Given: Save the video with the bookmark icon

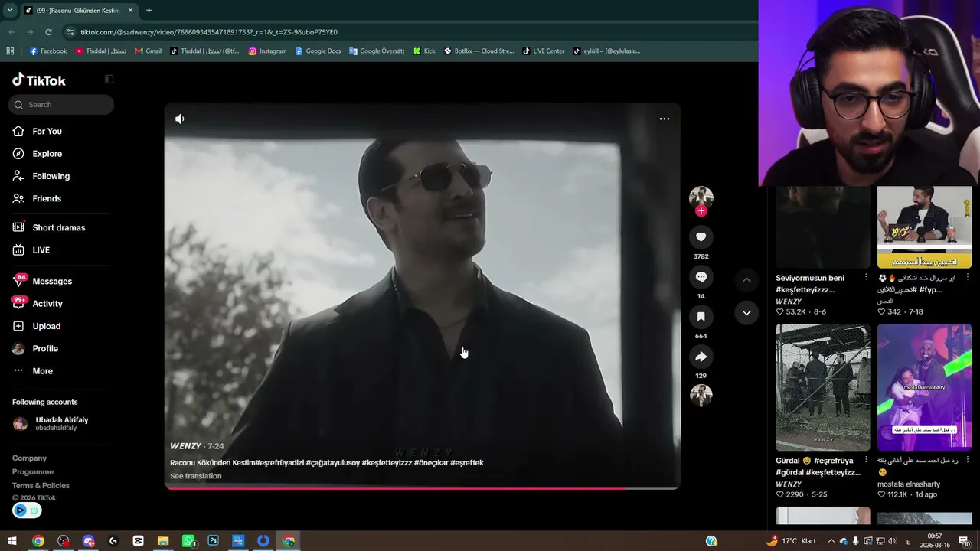Looking at the screenshot, I should [x=701, y=317].
